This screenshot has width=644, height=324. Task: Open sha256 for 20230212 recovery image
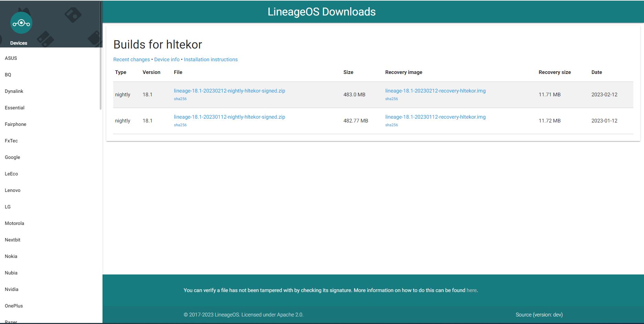[x=391, y=99]
